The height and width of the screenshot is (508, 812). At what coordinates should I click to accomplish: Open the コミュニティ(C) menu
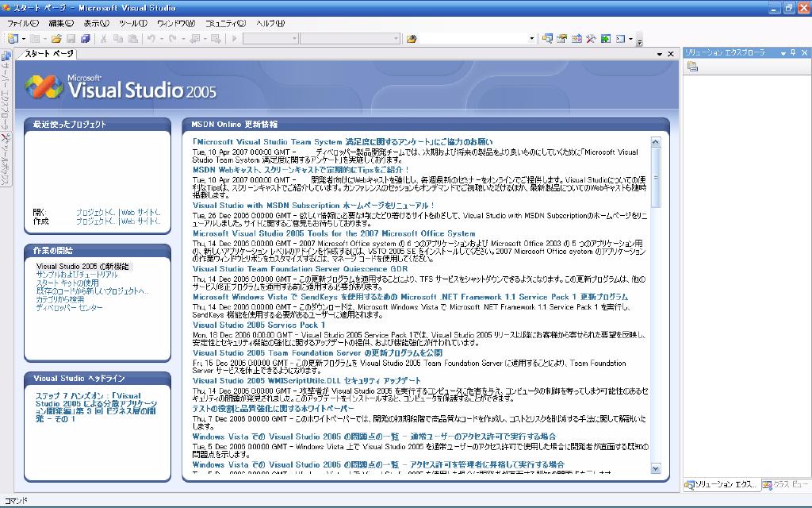click(x=225, y=23)
